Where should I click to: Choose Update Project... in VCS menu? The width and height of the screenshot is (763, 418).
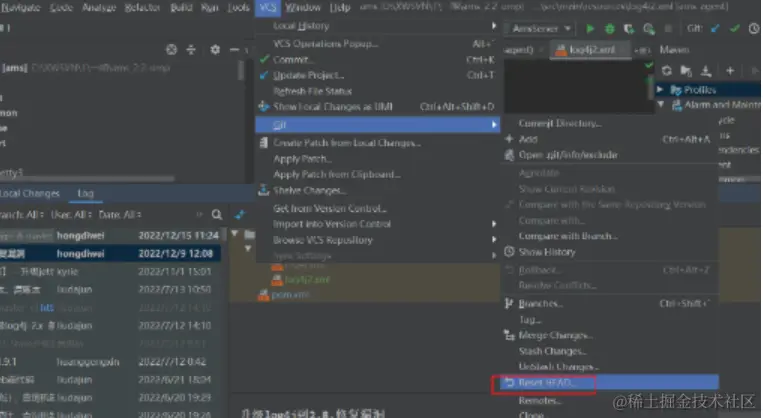(377, 75)
